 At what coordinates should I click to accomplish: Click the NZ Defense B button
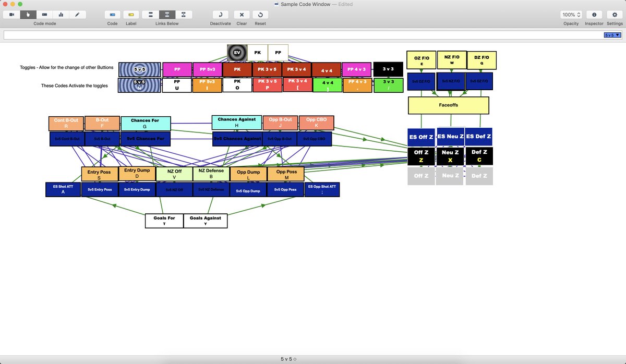click(x=211, y=174)
